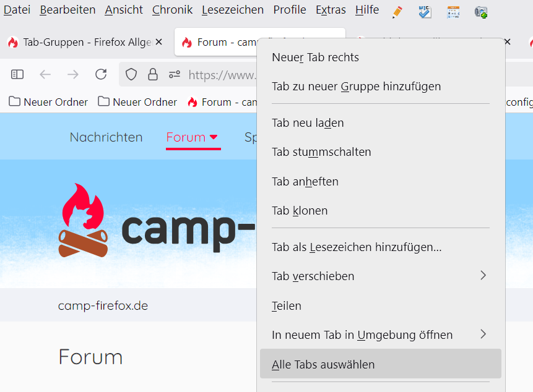Open the Hilfe menu
Viewport: 533px width, 392px height.
tap(367, 10)
